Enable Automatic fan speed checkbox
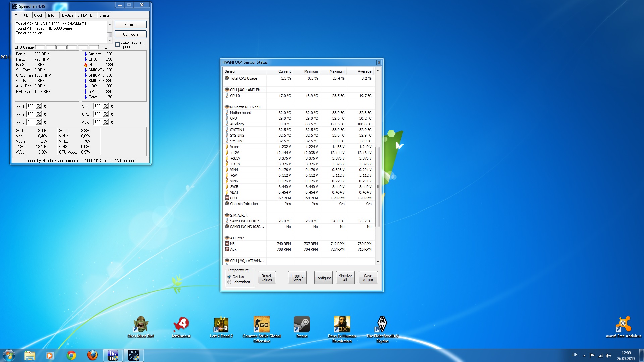 [118, 44]
